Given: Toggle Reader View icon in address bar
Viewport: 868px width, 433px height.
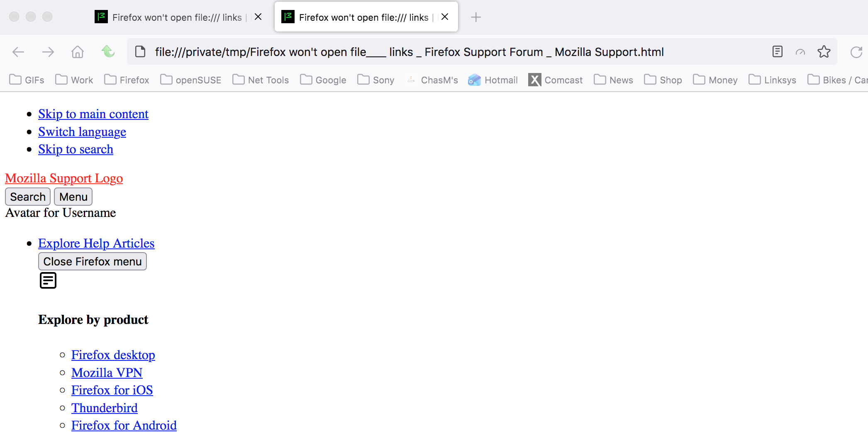Looking at the screenshot, I should [778, 52].
